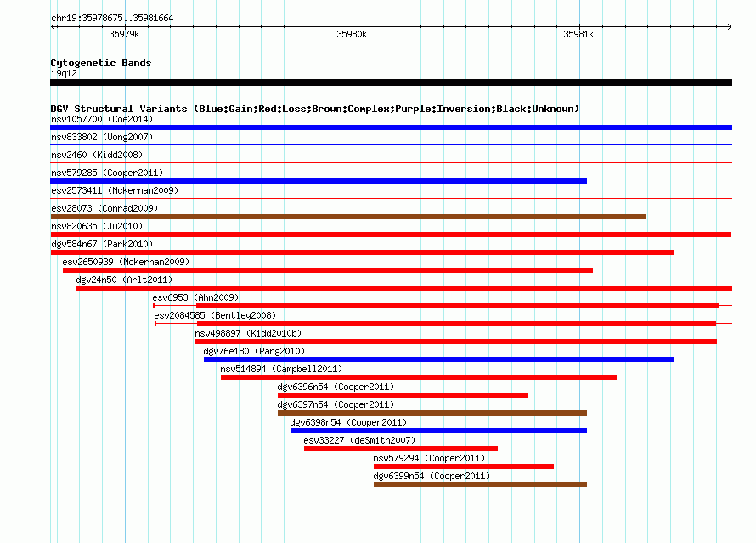Viewport: 756px width, 543px height.
Task: Select nsv498897 (Kidd2010b) loss bar
Action: 455,342
